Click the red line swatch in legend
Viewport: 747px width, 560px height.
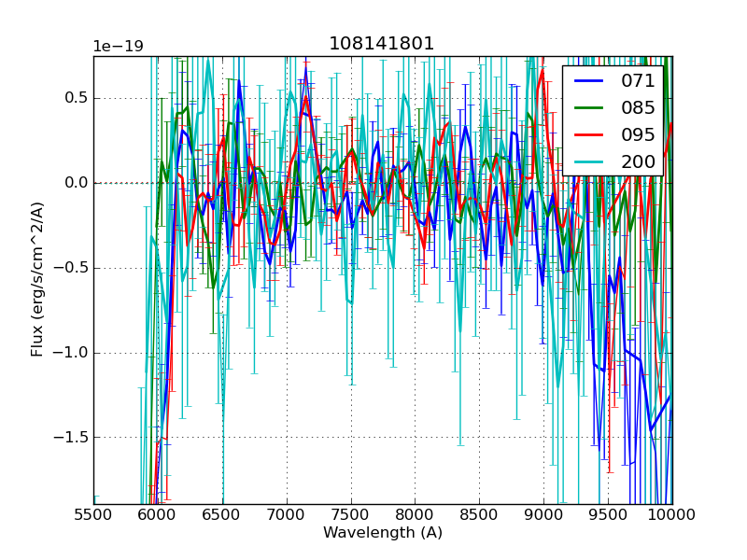590,135
